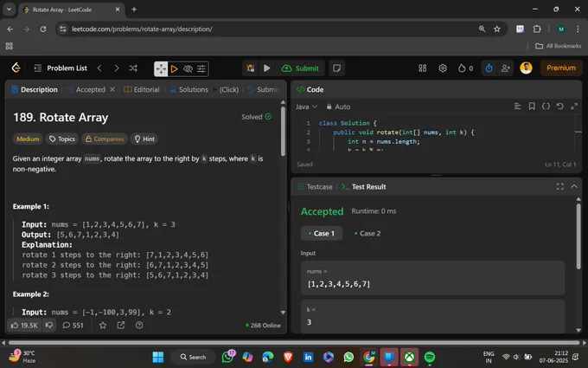Open the sliders settings icon in extension toolbar
The height and width of the screenshot is (368, 588).
(x=201, y=68)
